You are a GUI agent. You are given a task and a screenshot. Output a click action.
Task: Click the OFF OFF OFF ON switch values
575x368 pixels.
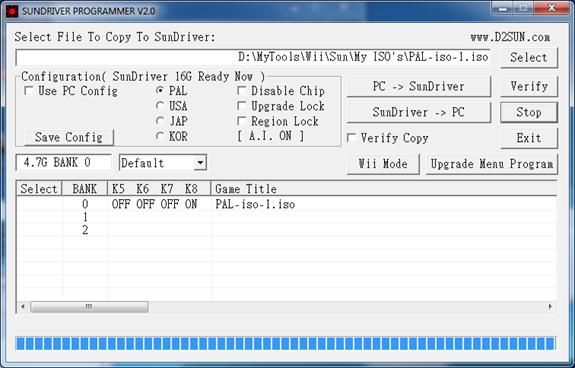click(x=154, y=204)
